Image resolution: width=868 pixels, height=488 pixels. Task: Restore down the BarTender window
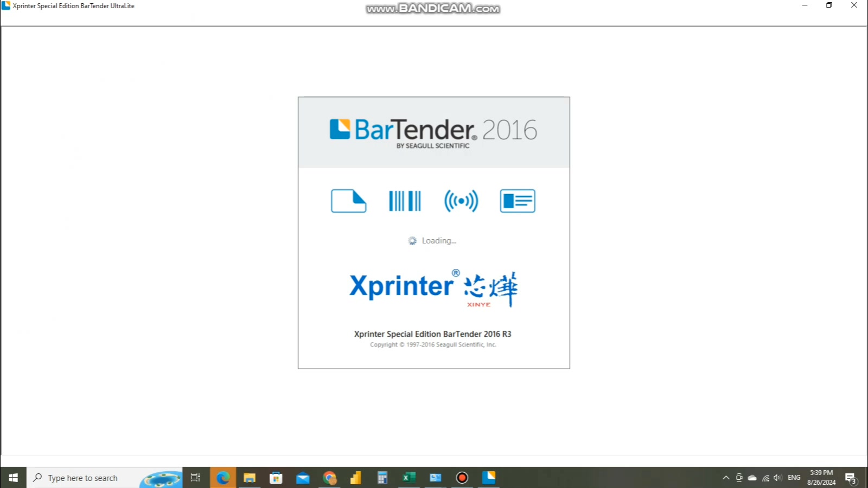pyautogui.click(x=829, y=5)
